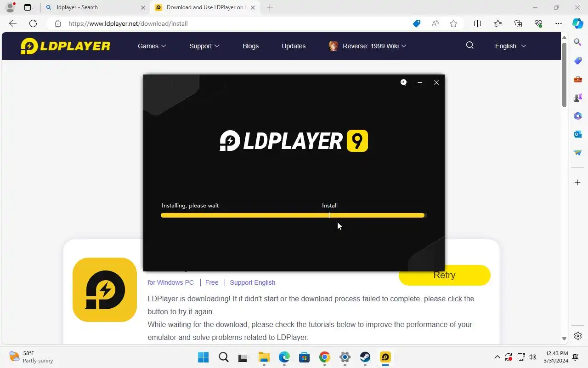The height and width of the screenshot is (368, 588).
Task: Expand the Support menu
Action: (x=204, y=46)
